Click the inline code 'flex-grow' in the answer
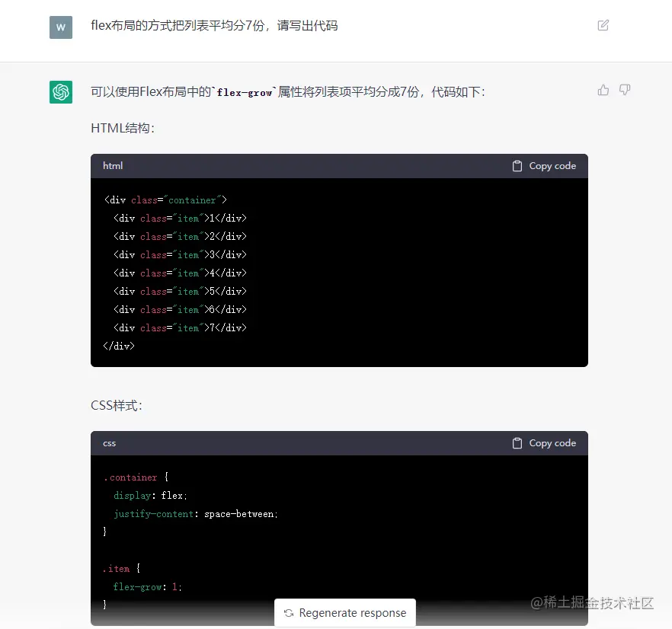Image resolution: width=672 pixels, height=629 pixels. 245,93
